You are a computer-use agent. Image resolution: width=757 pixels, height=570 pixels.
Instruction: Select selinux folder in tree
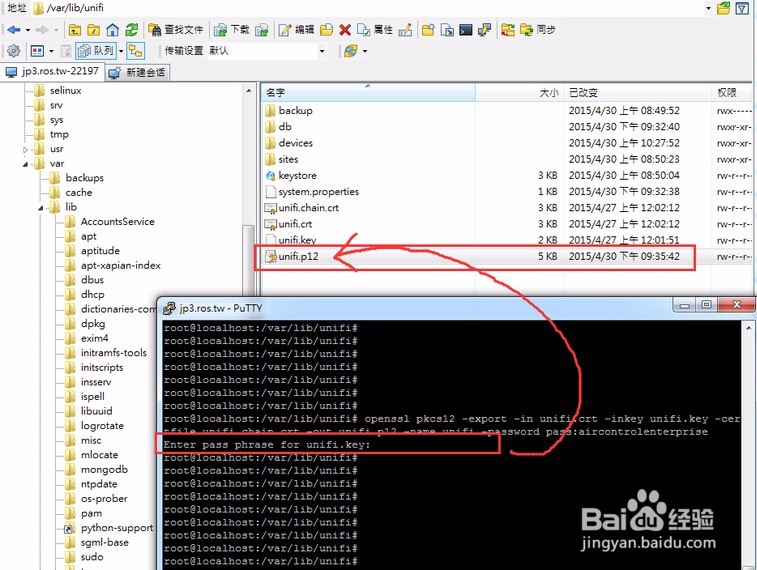coord(65,90)
